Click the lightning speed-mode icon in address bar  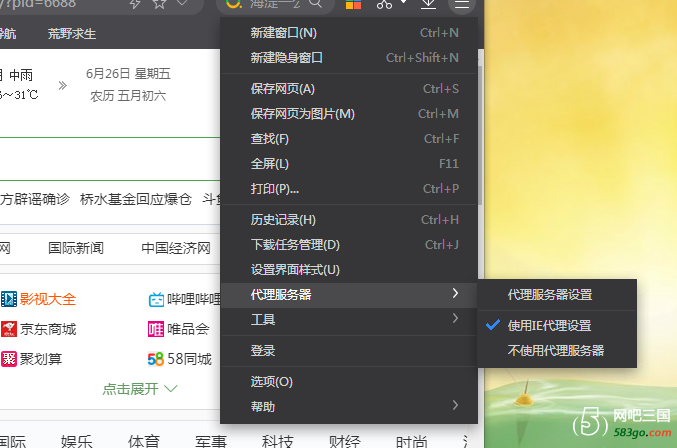coord(136,3)
